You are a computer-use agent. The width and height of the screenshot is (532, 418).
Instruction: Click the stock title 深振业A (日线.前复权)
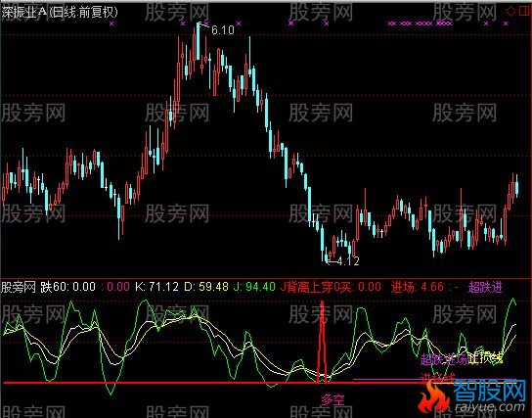pos(60,12)
